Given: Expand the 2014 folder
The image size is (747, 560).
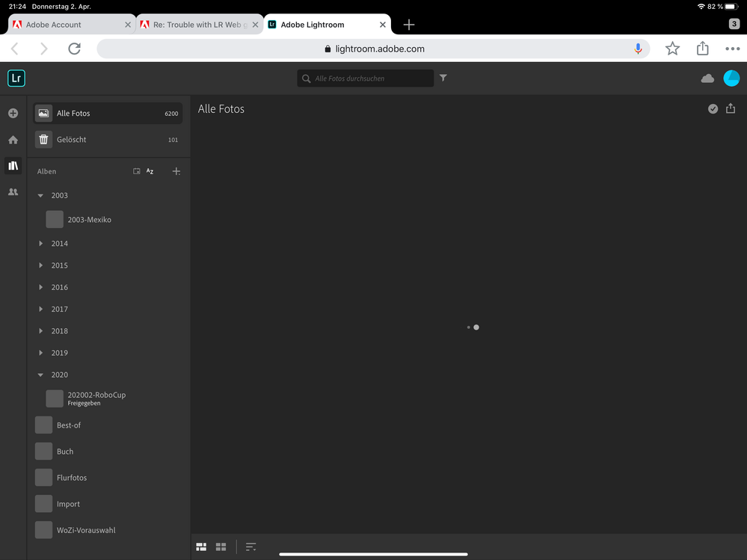Looking at the screenshot, I should 40,243.
